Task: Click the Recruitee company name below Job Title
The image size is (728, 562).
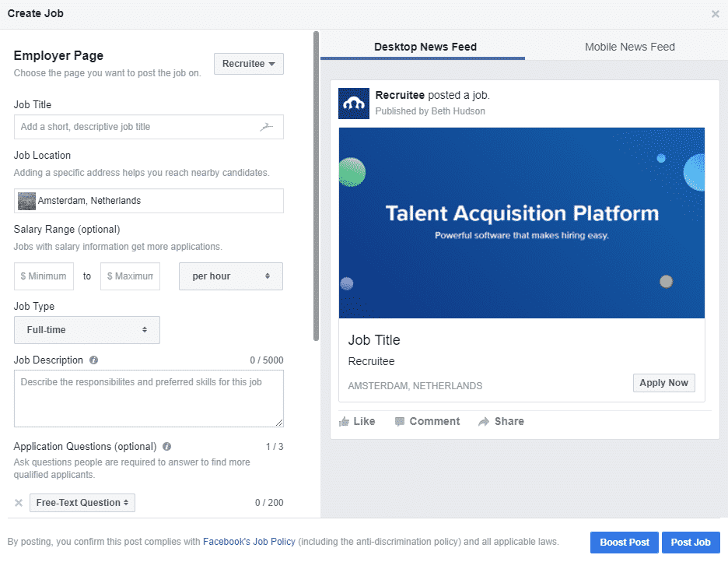Action: [372, 361]
